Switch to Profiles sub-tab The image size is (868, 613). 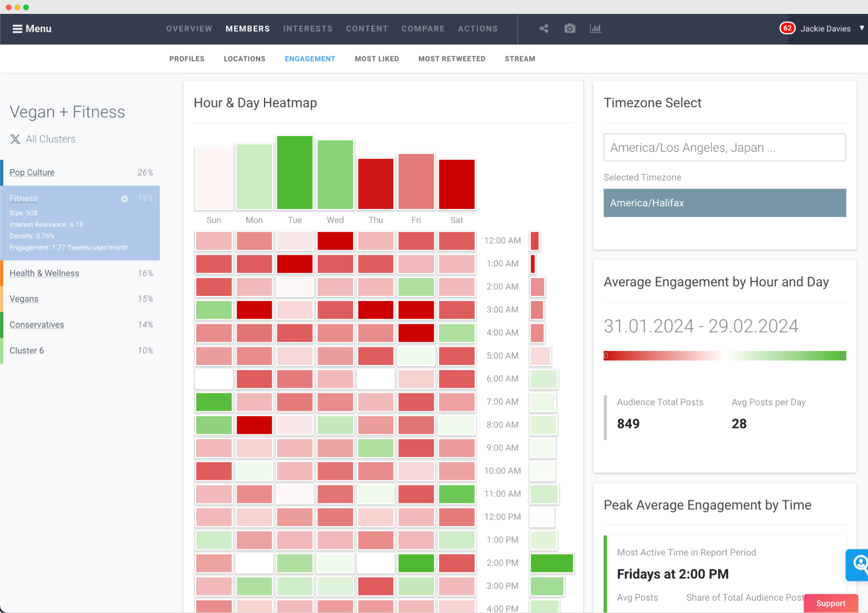pyautogui.click(x=187, y=59)
